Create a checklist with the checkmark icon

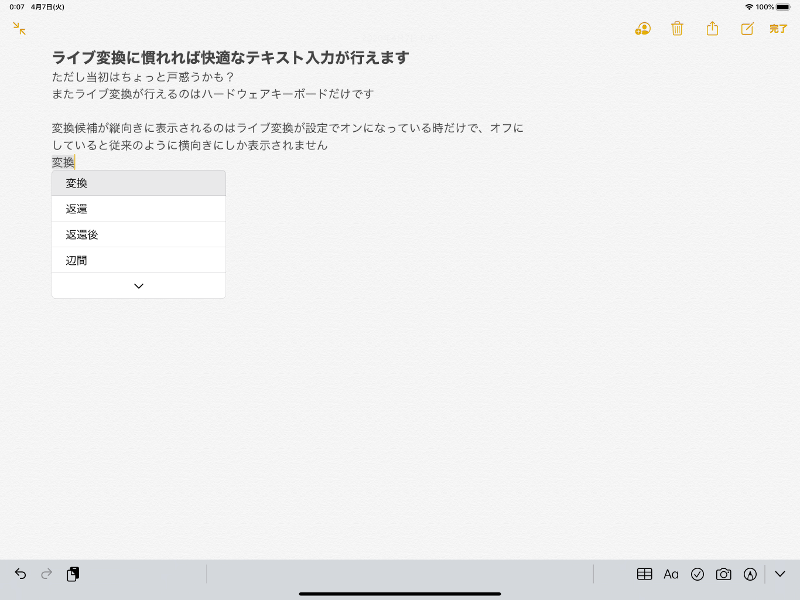click(698, 574)
